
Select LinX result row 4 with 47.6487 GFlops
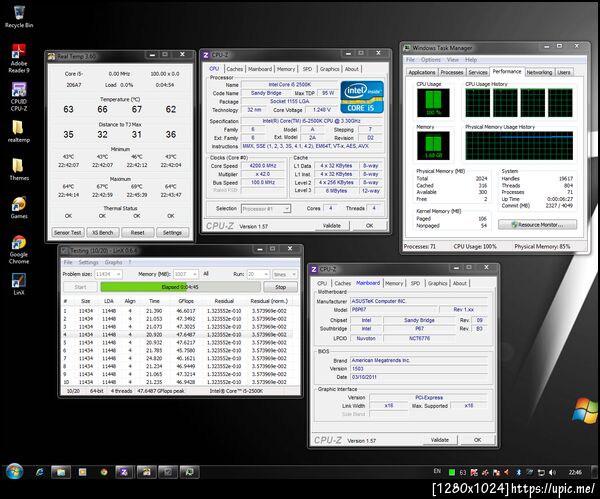tap(177, 335)
